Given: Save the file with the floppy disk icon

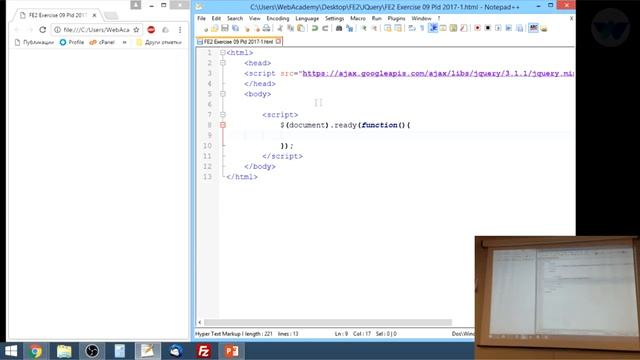Looking at the screenshot, I should tap(225, 28).
